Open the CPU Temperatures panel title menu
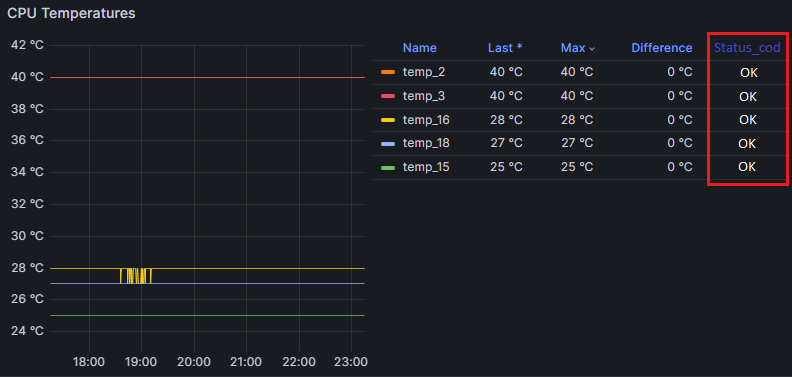This screenshot has height=377, width=792. point(71,13)
